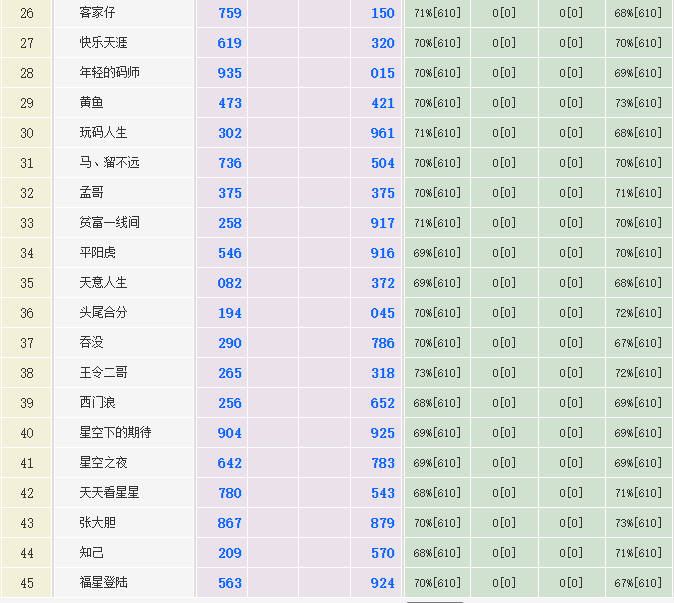Image resolution: width=674 pixels, height=603 pixels.
Task: Select the blue number 935 for 年轻的码师
Action: pos(230,73)
